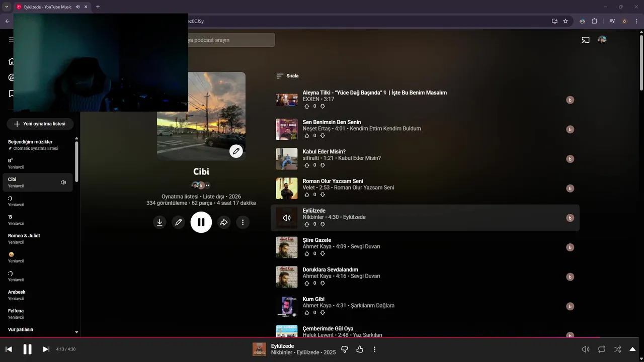Expand the player page arrow

click(632, 349)
